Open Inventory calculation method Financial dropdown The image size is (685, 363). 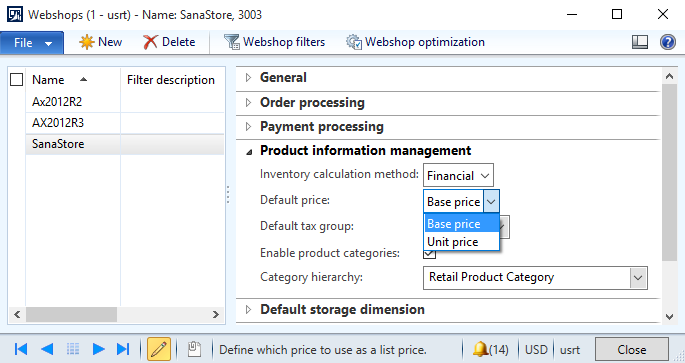[458, 176]
